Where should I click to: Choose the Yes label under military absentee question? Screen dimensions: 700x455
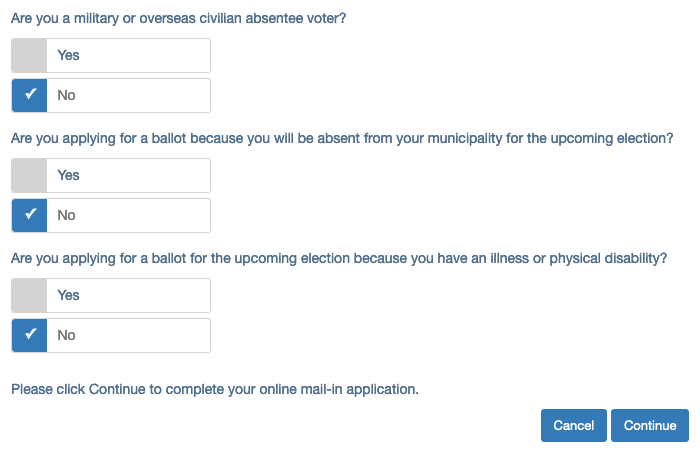pos(68,55)
